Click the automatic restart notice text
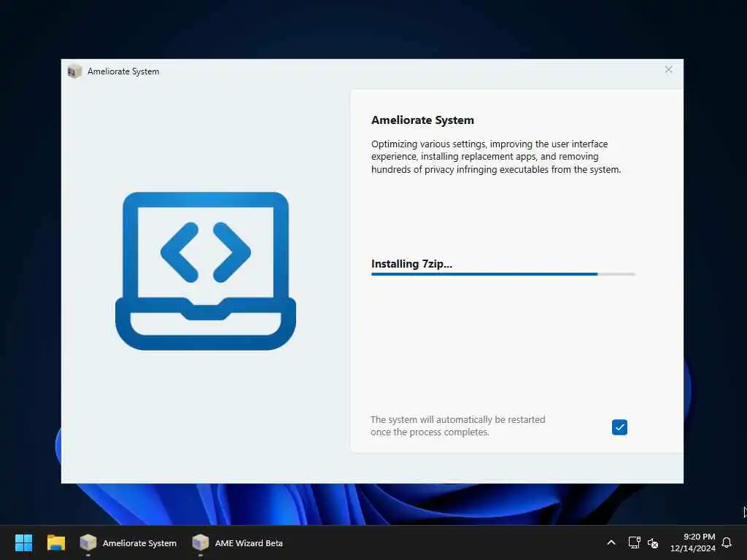 tap(458, 426)
